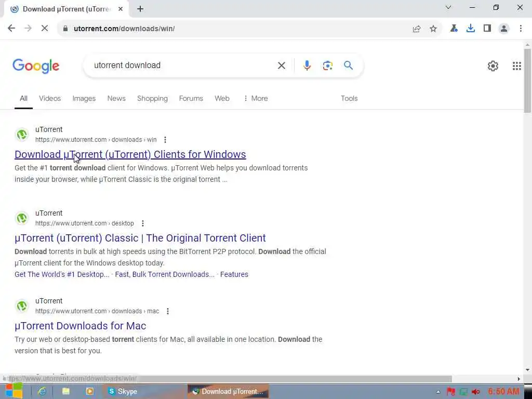Open µTorrent Downloads for Mac link
The height and width of the screenshot is (399, 532).
81,326
